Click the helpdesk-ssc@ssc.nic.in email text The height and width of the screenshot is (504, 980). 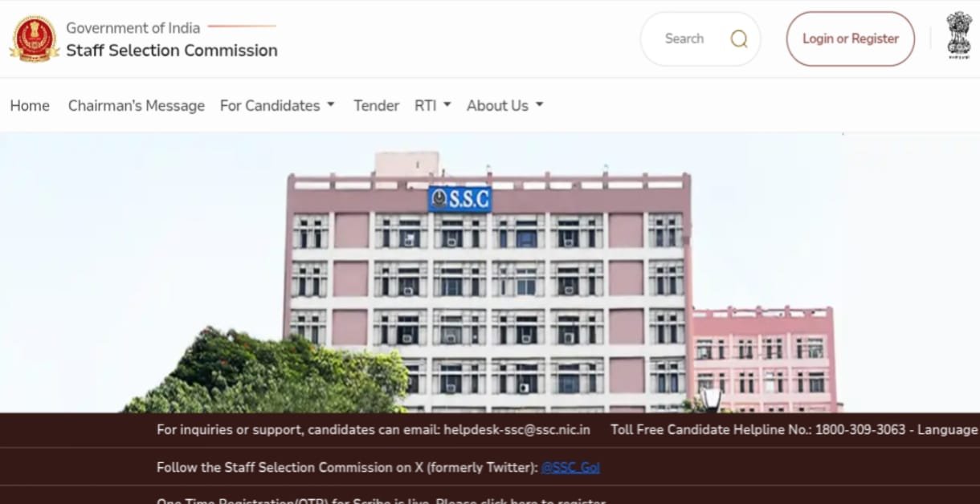pyautogui.click(x=517, y=429)
